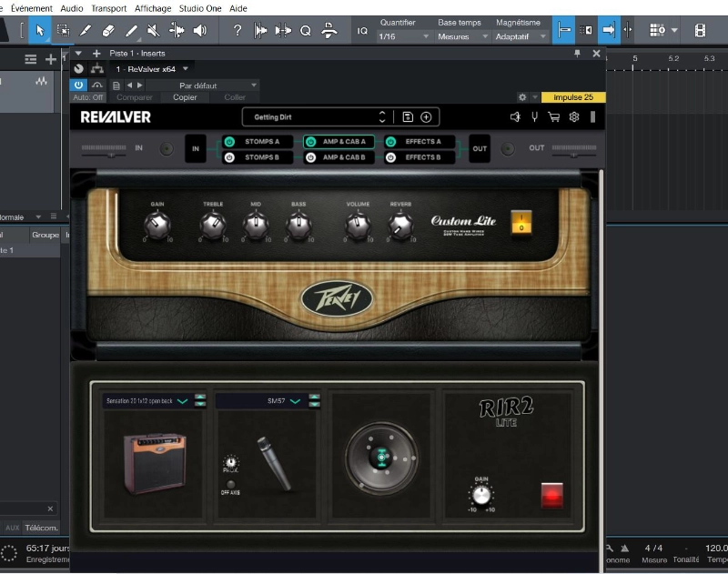This screenshot has width=728, height=574.
Task: Toggle snap to grid icon
Action: tap(563, 30)
